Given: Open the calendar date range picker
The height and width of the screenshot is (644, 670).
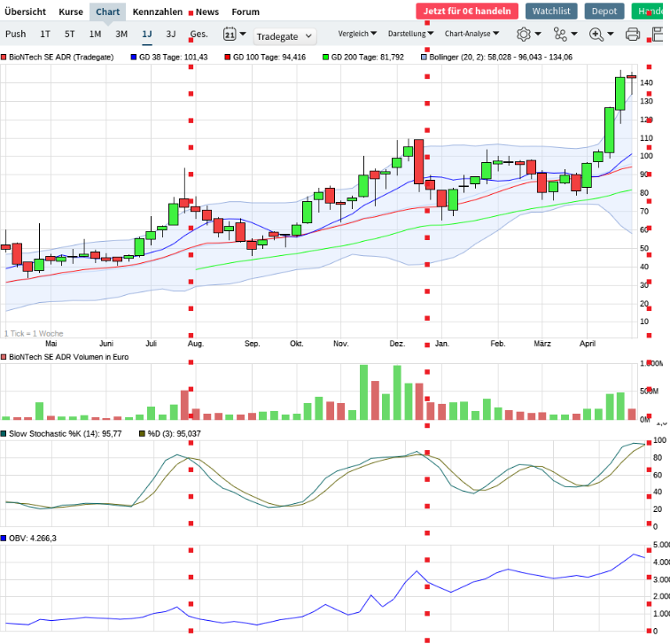Looking at the screenshot, I should pyautogui.click(x=235, y=34).
